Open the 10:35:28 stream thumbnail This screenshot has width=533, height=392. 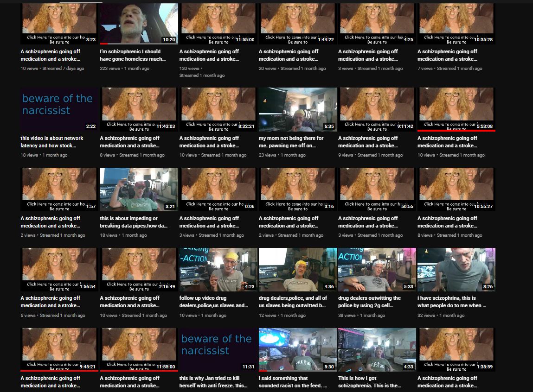tap(456, 24)
